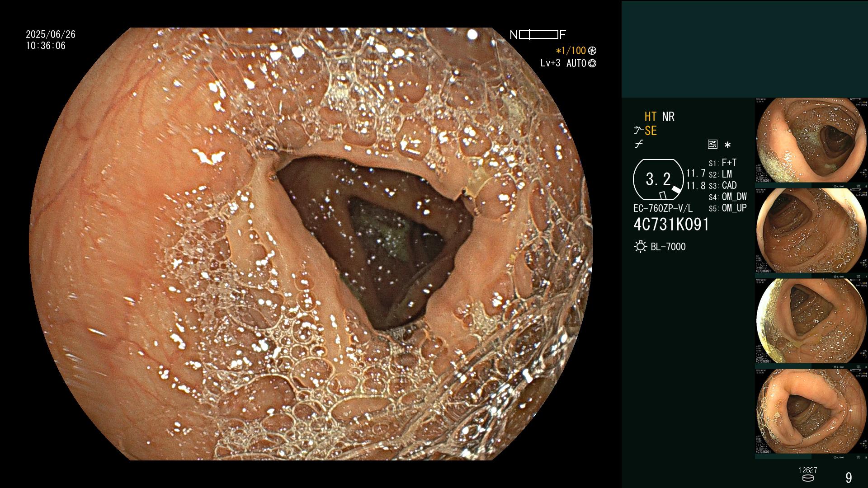Toggle the NR noise reduction indicator
Viewport: 868px width, 488px height.
[x=668, y=117]
